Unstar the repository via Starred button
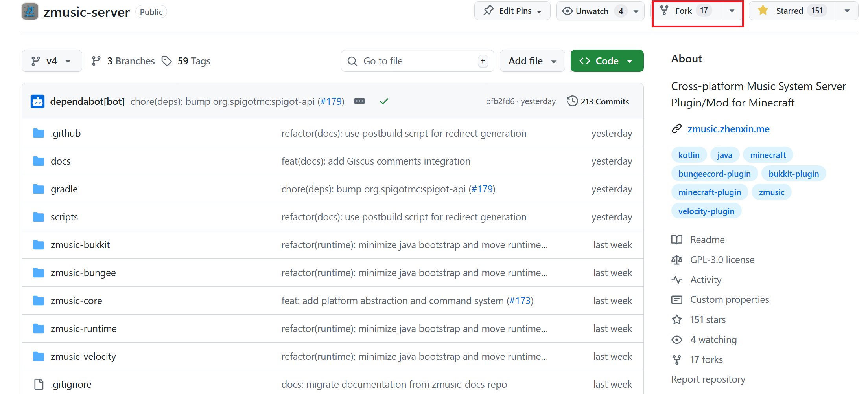 791,11
